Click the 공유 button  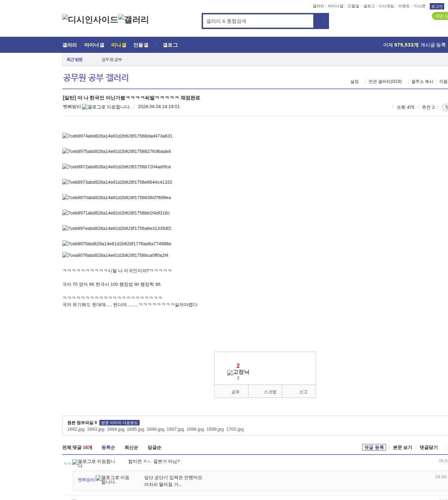[x=231, y=392]
